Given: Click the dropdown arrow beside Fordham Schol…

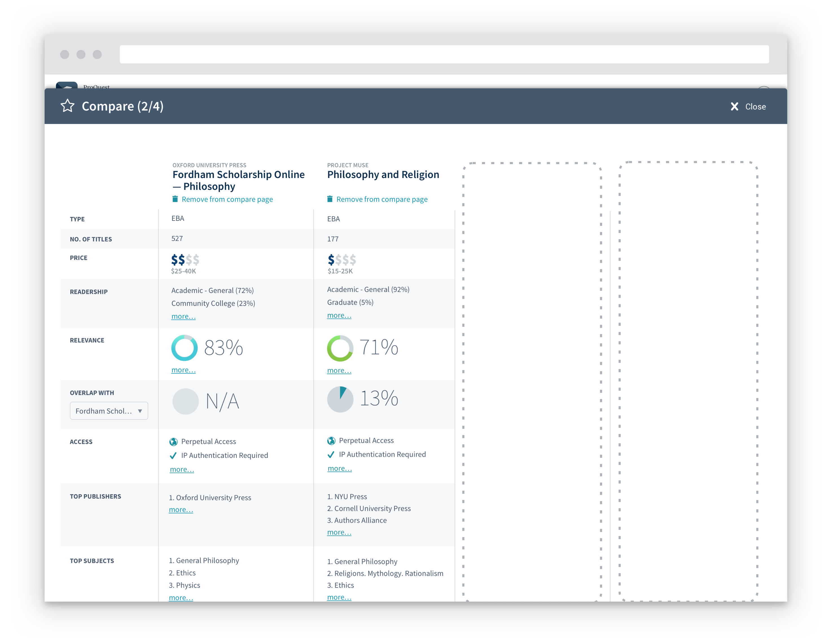Looking at the screenshot, I should click(x=140, y=411).
